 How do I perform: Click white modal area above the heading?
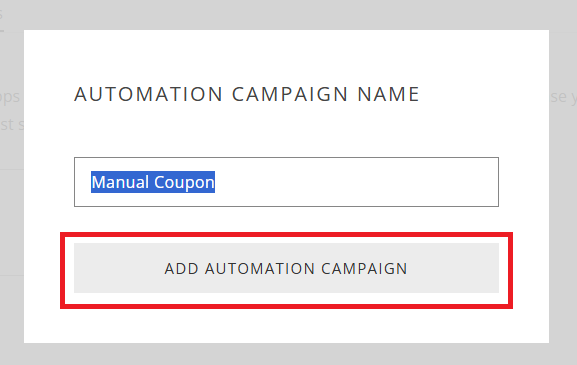tap(286, 55)
